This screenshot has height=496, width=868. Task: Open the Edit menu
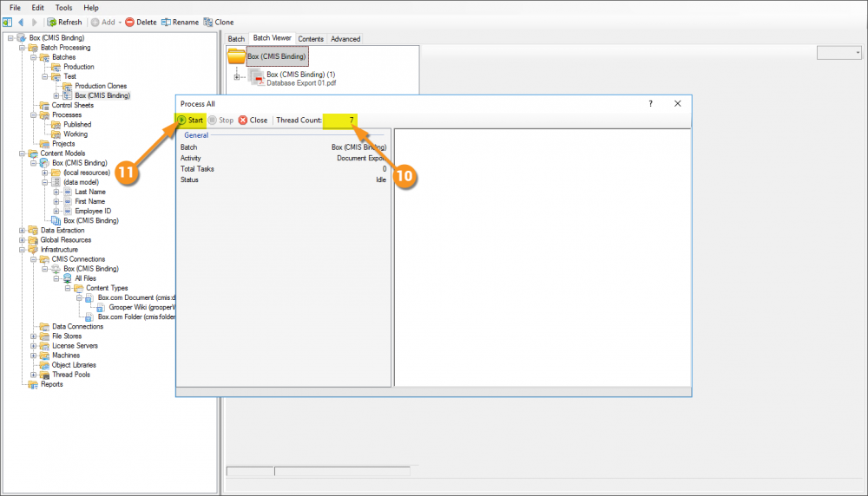[37, 8]
